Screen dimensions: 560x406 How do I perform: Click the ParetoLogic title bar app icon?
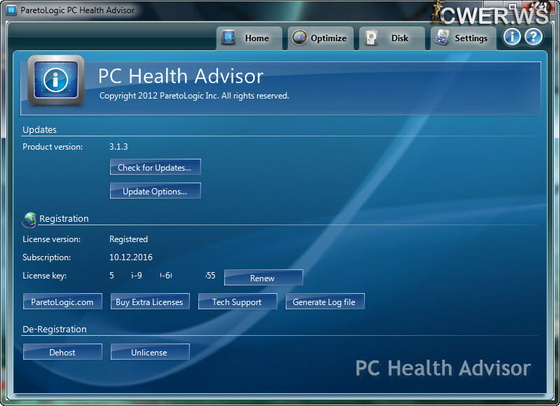(x=11, y=10)
